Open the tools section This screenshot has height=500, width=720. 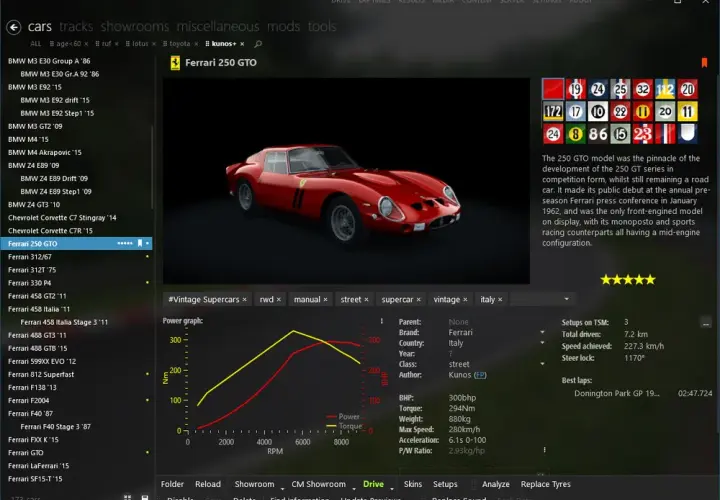point(322,27)
